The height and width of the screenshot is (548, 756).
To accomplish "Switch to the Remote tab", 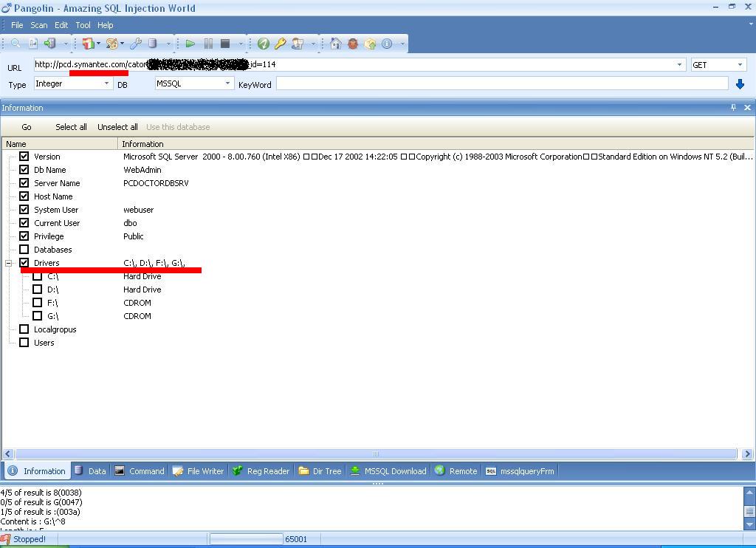I will (x=456, y=470).
